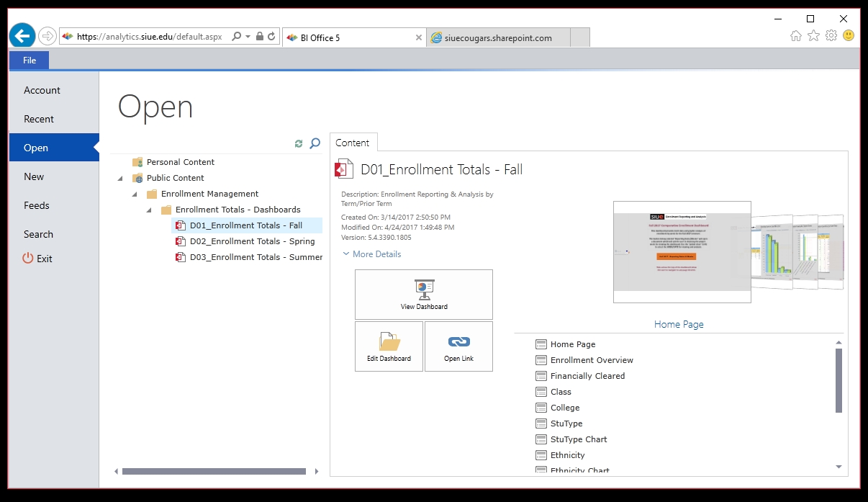Click the magnifier search icon above tree
868x502 pixels.
click(315, 144)
